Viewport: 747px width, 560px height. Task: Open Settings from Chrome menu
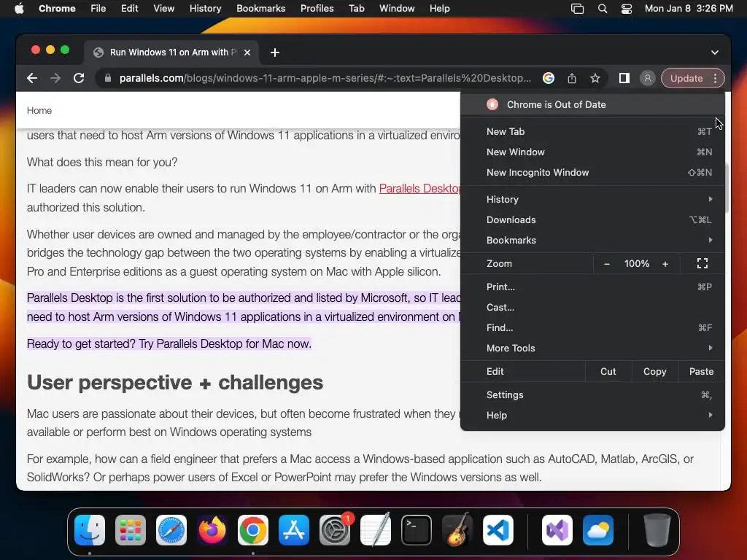pos(592,394)
